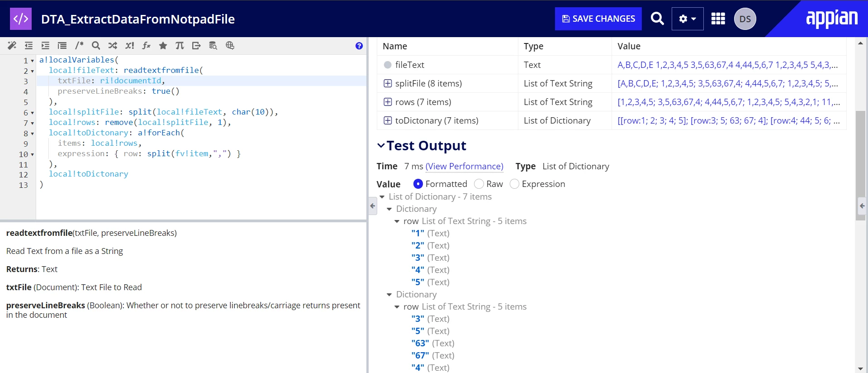
Task: Toggle comment with the /* icon
Action: 79,45
